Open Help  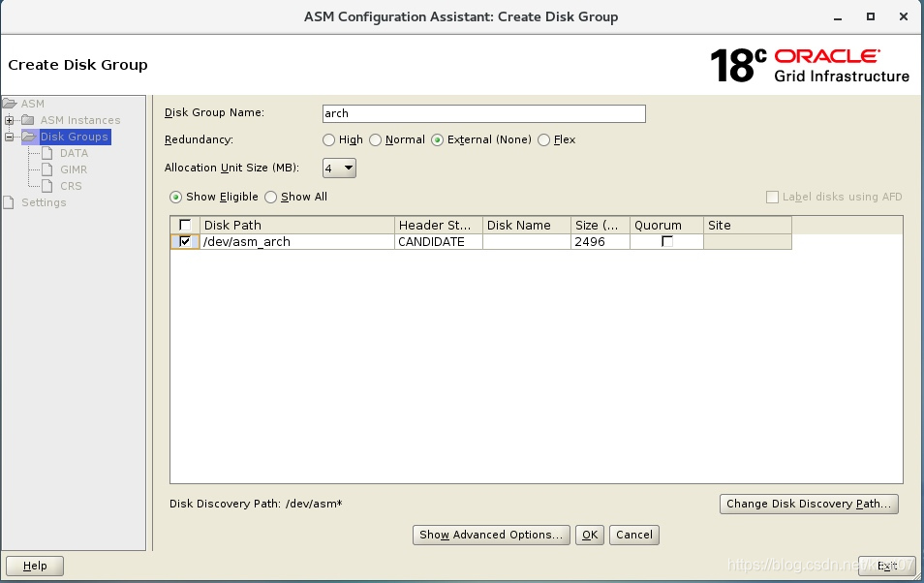tap(35, 566)
